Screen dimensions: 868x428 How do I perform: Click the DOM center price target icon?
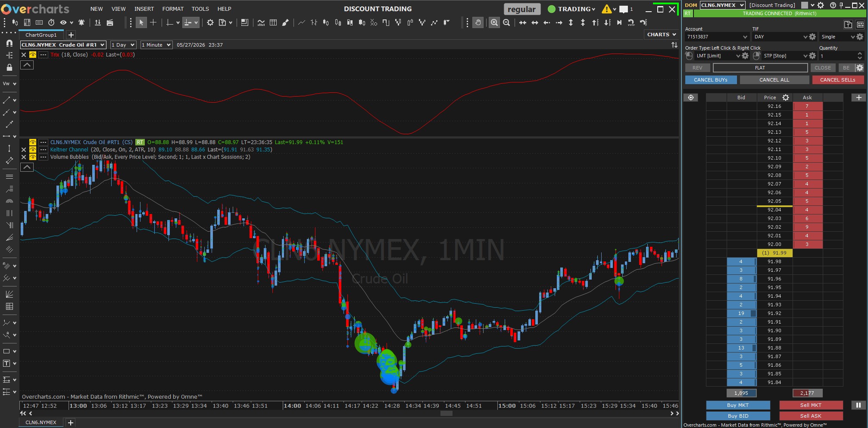pos(691,98)
